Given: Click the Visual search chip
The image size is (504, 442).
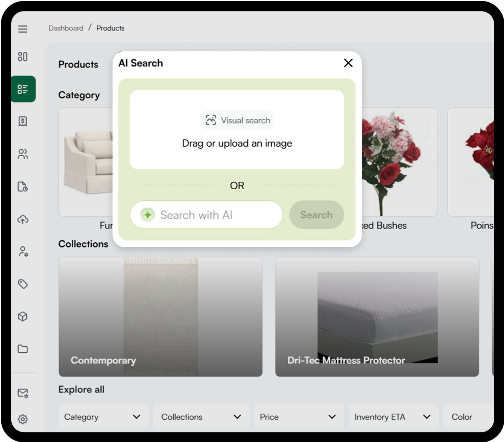Looking at the screenshot, I should point(237,120).
